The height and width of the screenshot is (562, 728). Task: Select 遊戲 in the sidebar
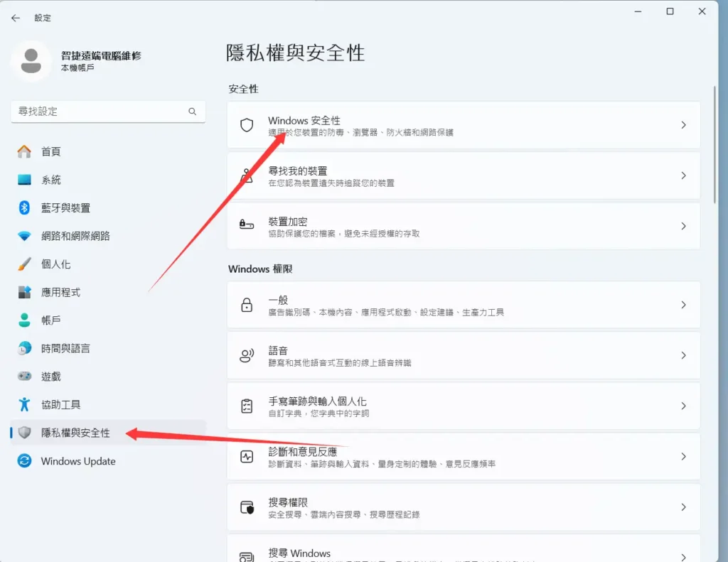108,376
